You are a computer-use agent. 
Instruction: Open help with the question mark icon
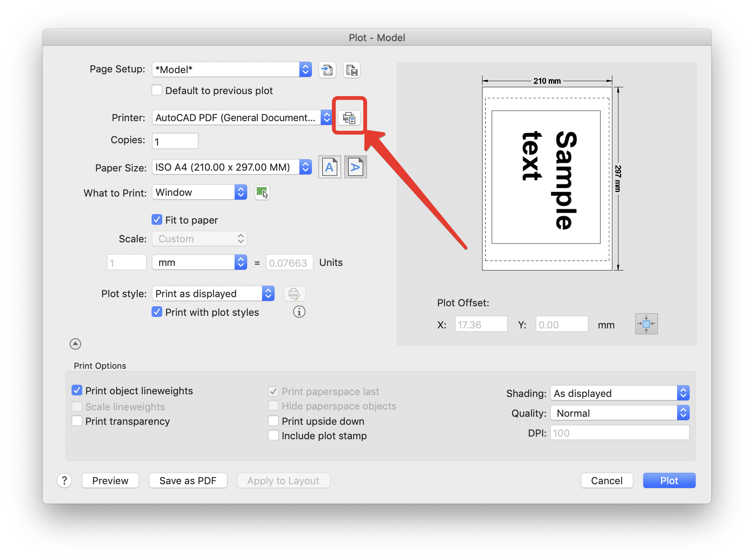64,480
